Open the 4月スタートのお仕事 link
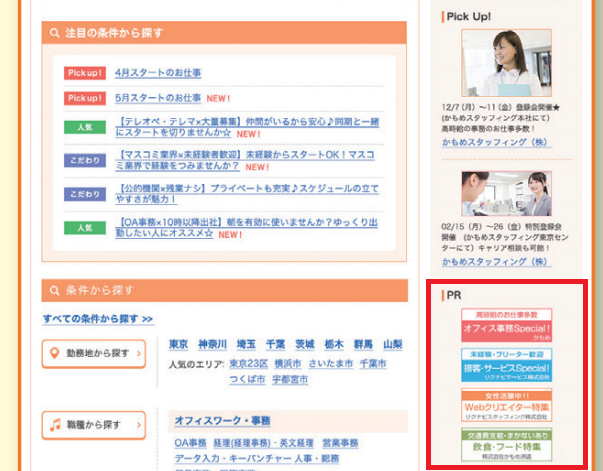The width and height of the screenshot is (603, 471). click(x=158, y=73)
